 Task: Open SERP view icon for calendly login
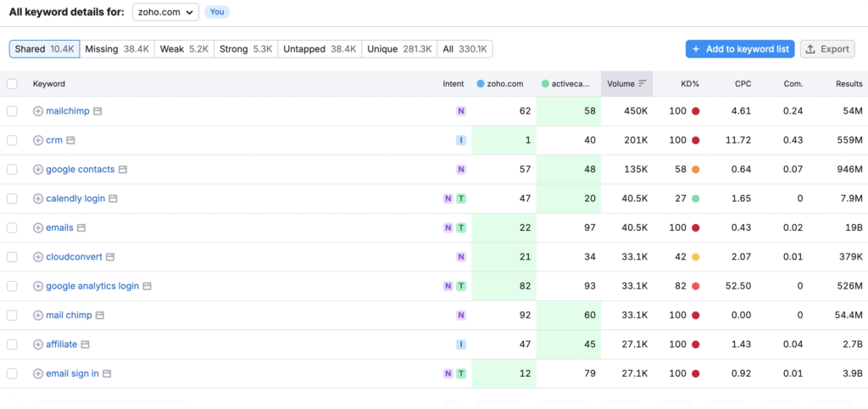tap(113, 199)
